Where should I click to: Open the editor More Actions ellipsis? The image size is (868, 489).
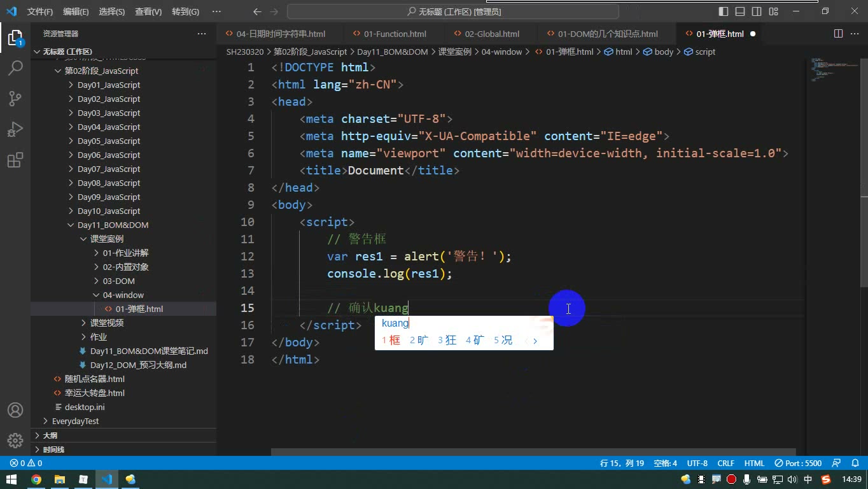point(855,34)
